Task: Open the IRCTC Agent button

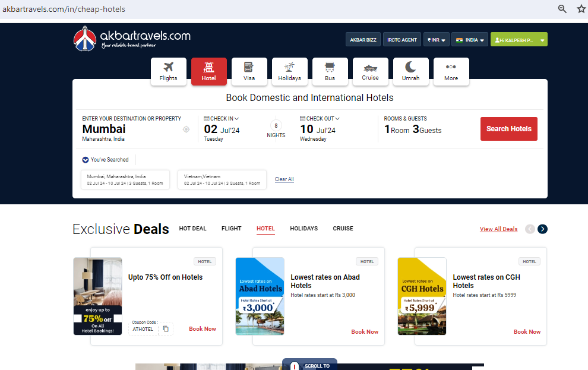Action: (402, 40)
